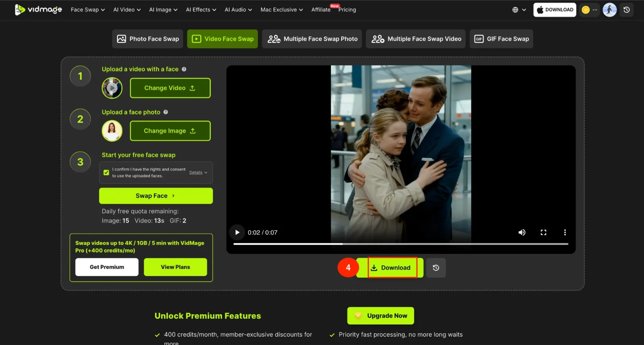Expand the Mac Exclusive menu
This screenshot has height=345, width=644.
[281, 10]
